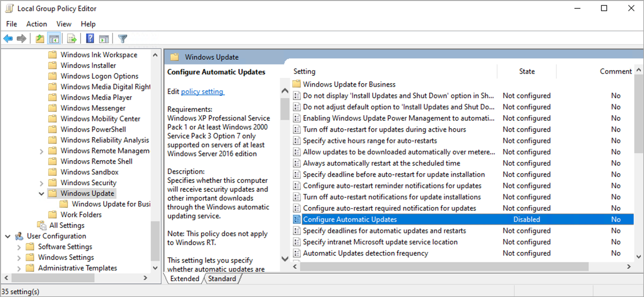Open the 'policy setting' edit link
This screenshot has height=297, width=644.
coord(202,92)
